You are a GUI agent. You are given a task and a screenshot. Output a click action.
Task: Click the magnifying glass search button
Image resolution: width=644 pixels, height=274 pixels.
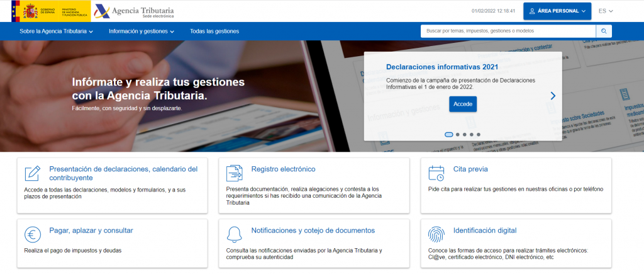point(604,31)
